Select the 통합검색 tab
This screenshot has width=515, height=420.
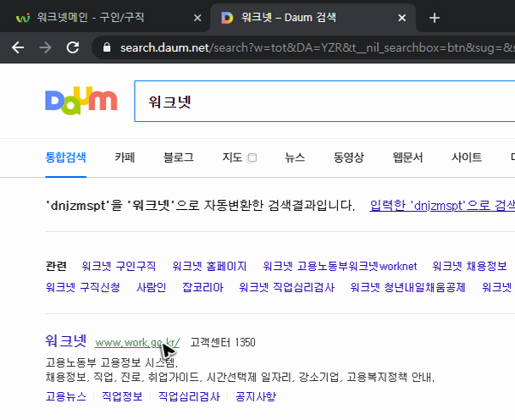[x=66, y=157]
